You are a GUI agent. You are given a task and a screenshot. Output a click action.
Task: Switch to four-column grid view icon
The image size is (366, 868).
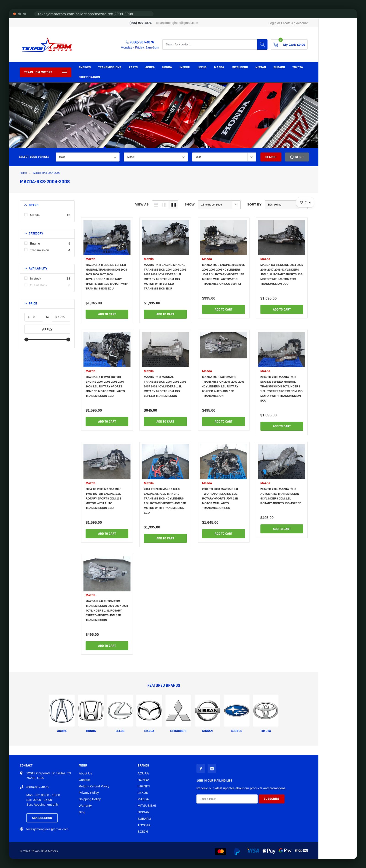coord(173,204)
